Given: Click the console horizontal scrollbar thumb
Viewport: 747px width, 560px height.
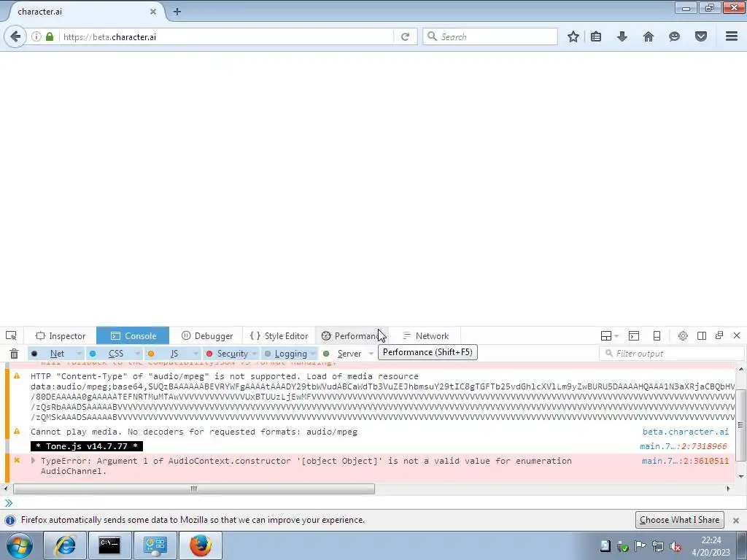Looking at the screenshot, I should point(194,489).
